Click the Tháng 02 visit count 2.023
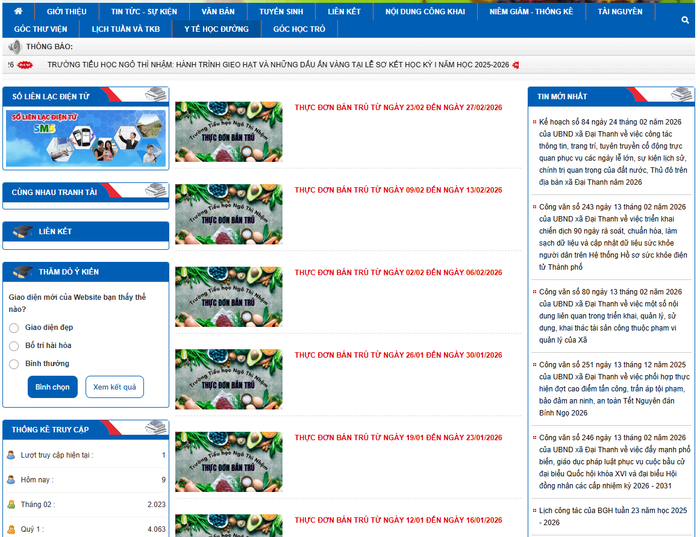Screen dimensions: 700x537 (x=156, y=504)
